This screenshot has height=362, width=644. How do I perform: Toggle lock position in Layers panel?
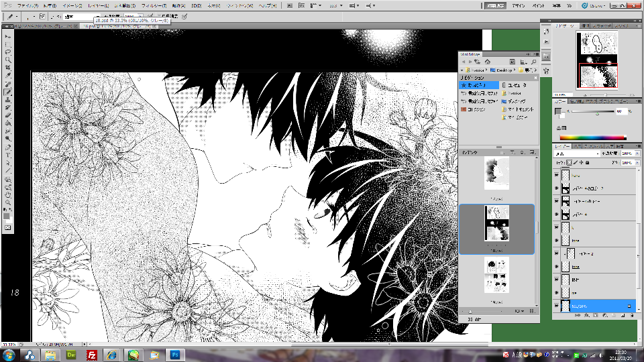click(581, 162)
